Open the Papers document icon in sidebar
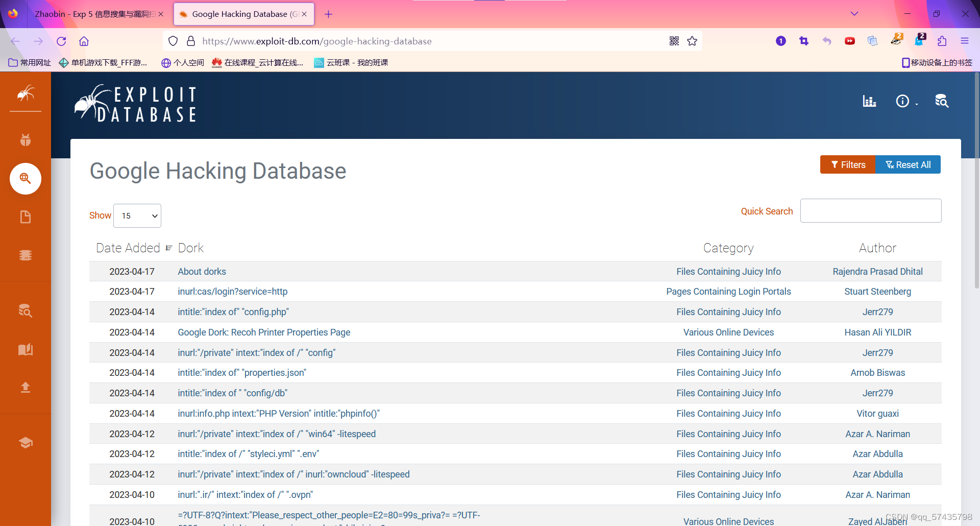980x526 pixels. [26, 217]
